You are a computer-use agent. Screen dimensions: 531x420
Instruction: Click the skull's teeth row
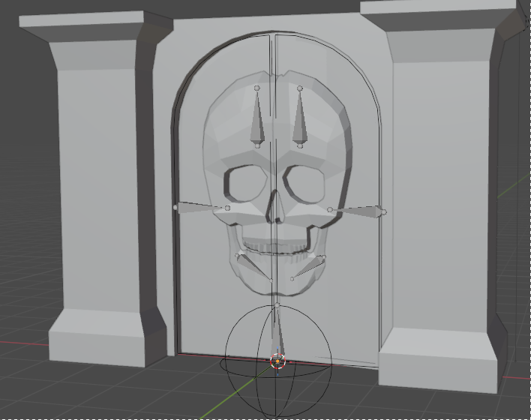(x=276, y=249)
